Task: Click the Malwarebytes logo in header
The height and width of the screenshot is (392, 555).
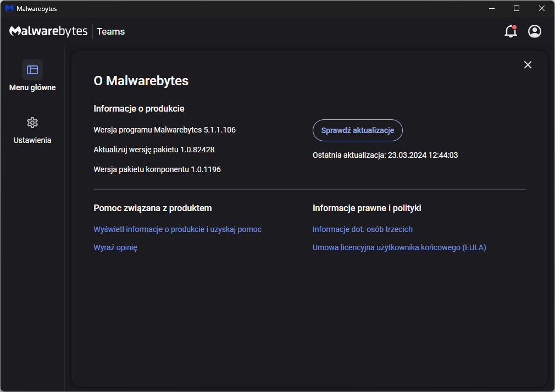Action: coord(48,31)
